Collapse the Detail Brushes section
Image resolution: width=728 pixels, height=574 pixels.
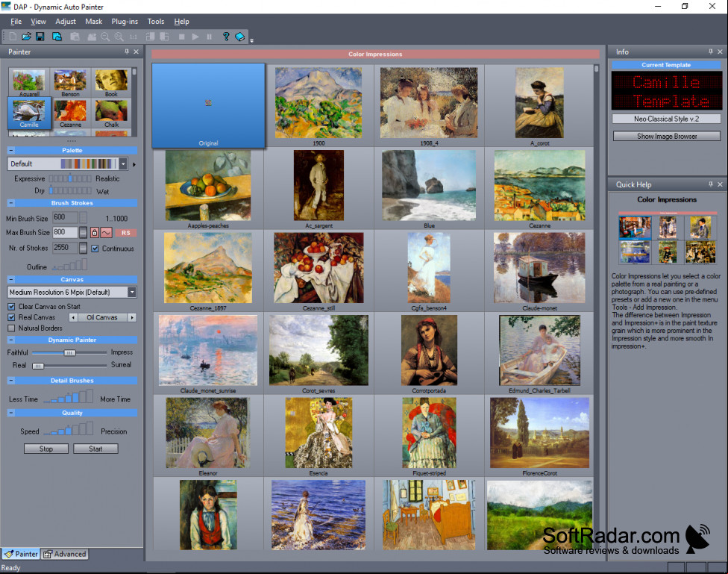12,380
